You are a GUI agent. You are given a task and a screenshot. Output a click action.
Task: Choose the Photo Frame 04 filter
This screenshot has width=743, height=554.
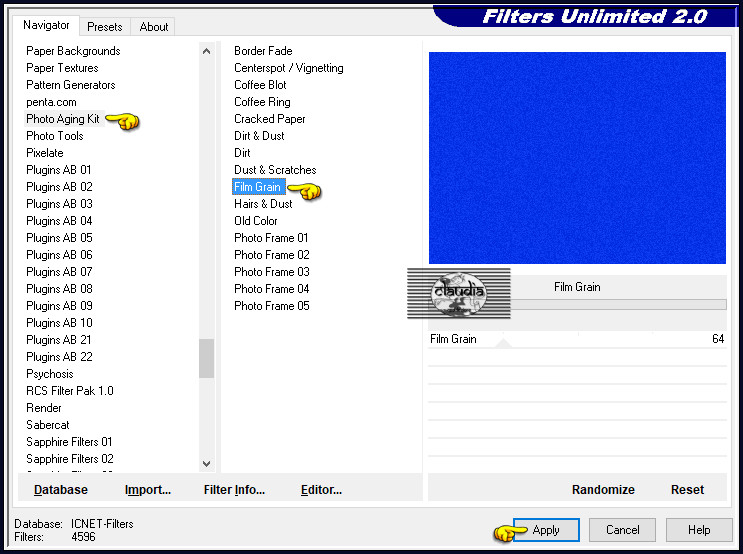272,289
